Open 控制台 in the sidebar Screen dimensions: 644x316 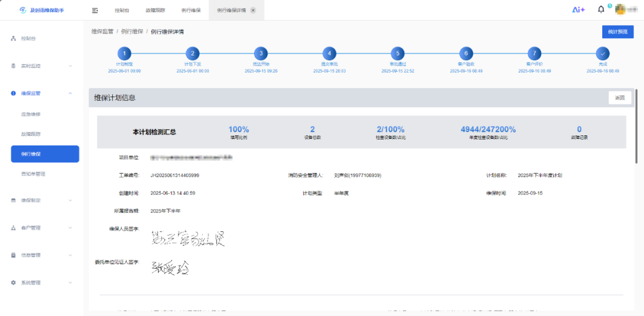click(x=29, y=38)
